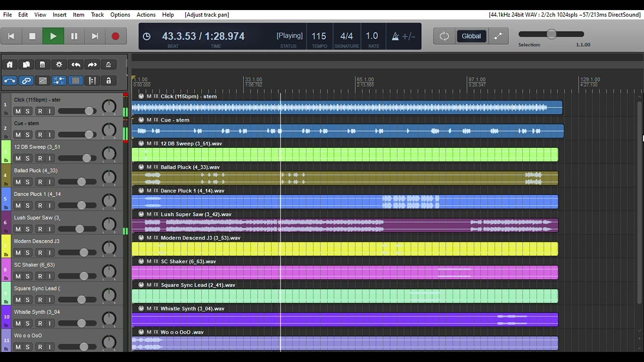The width and height of the screenshot is (644, 362).
Task: Open the Global automation override menu
Action: tap(471, 36)
